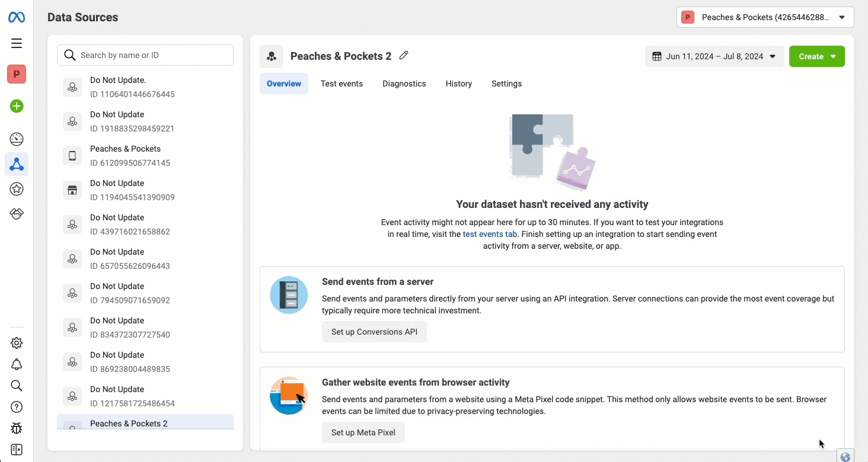Screen dimensions: 868x462
Task: Switch to the Test events tab
Action: click(x=342, y=84)
